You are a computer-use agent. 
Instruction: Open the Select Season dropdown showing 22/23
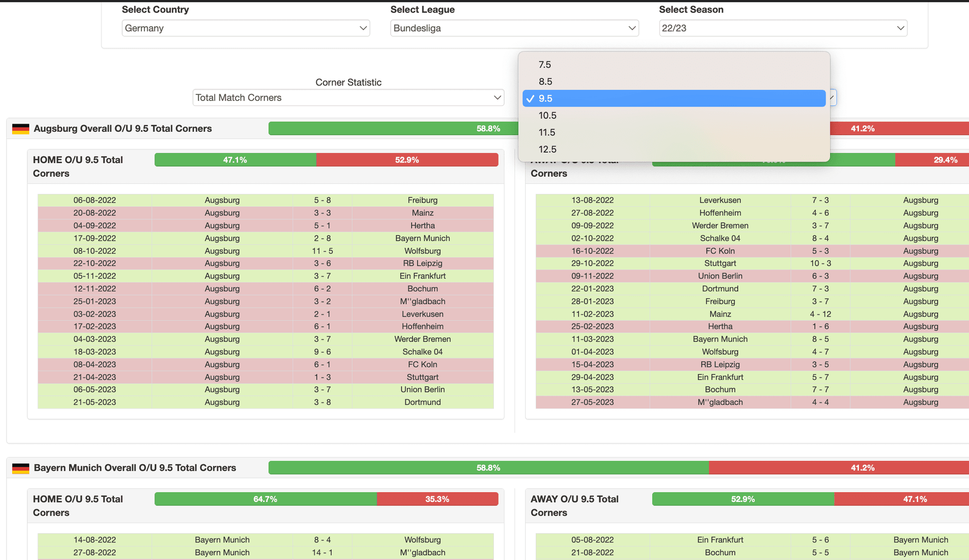click(783, 28)
